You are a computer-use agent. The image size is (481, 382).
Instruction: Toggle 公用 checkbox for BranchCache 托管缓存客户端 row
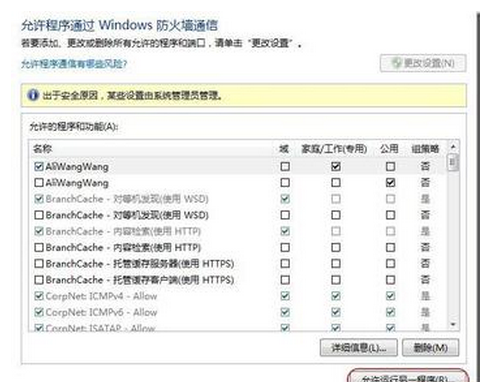coord(390,280)
